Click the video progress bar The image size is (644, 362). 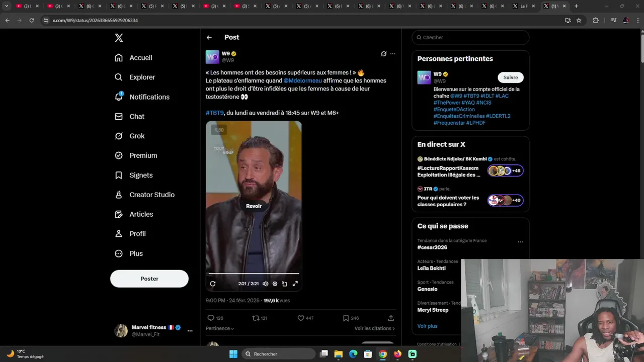254,274
